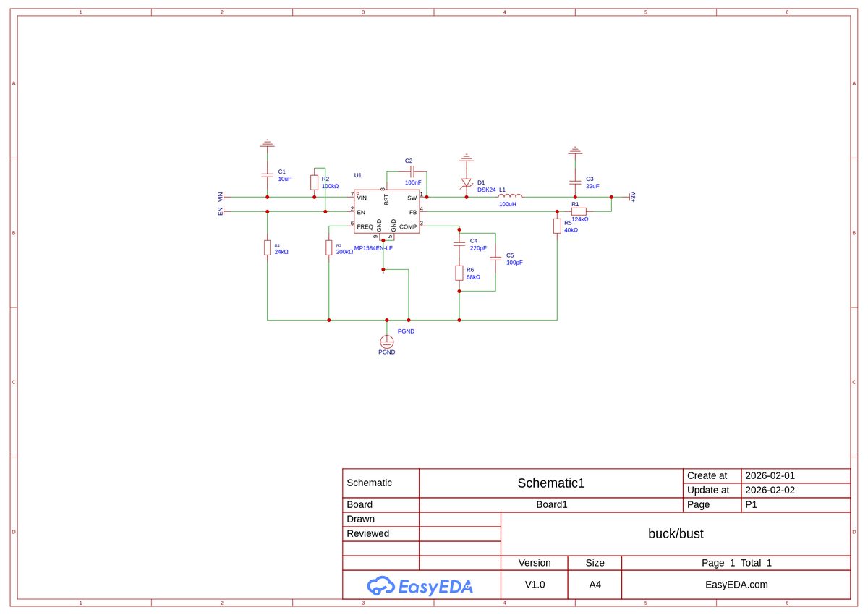Click the 100pF value label

click(514, 263)
